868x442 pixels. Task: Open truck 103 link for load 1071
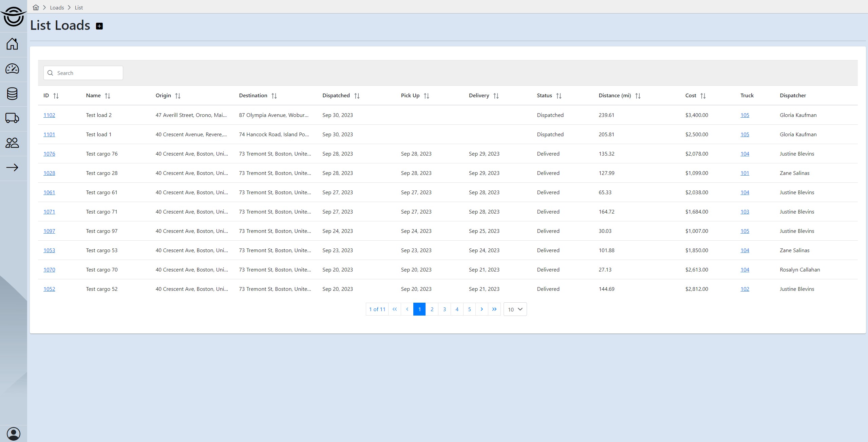click(x=744, y=212)
